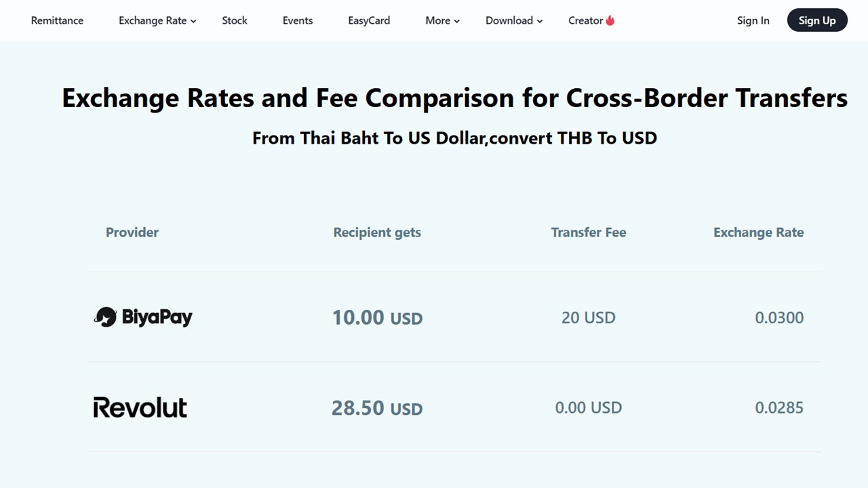The image size is (868, 488).
Task: Click the BiyaPay provider logo
Action: point(142,317)
